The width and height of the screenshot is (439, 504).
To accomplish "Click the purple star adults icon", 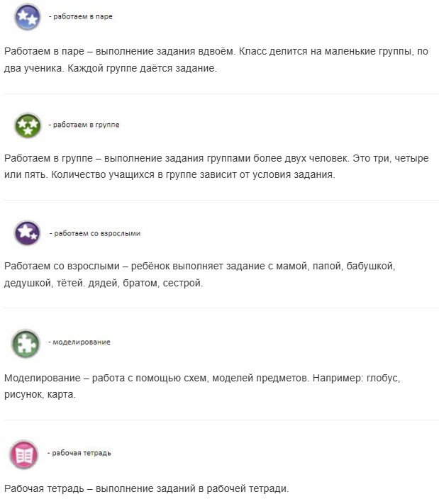I will click(28, 233).
